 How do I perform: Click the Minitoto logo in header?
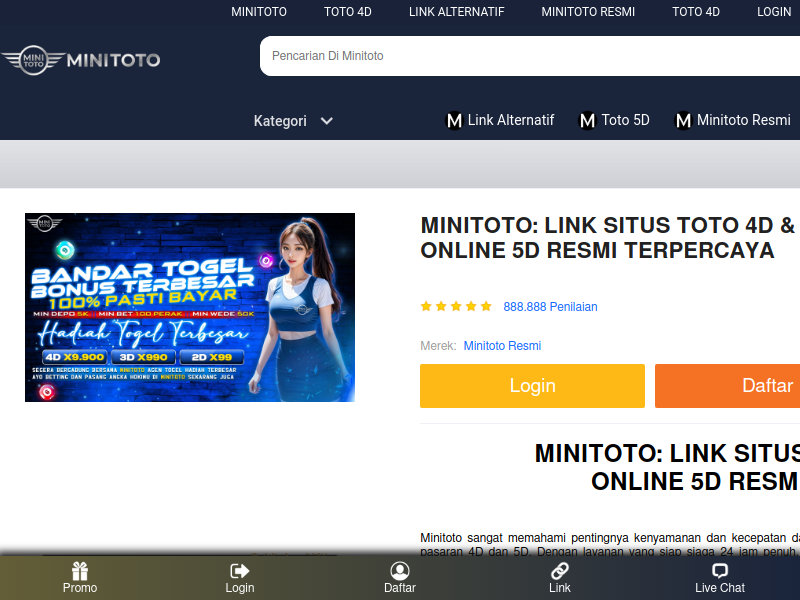[x=80, y=60]
